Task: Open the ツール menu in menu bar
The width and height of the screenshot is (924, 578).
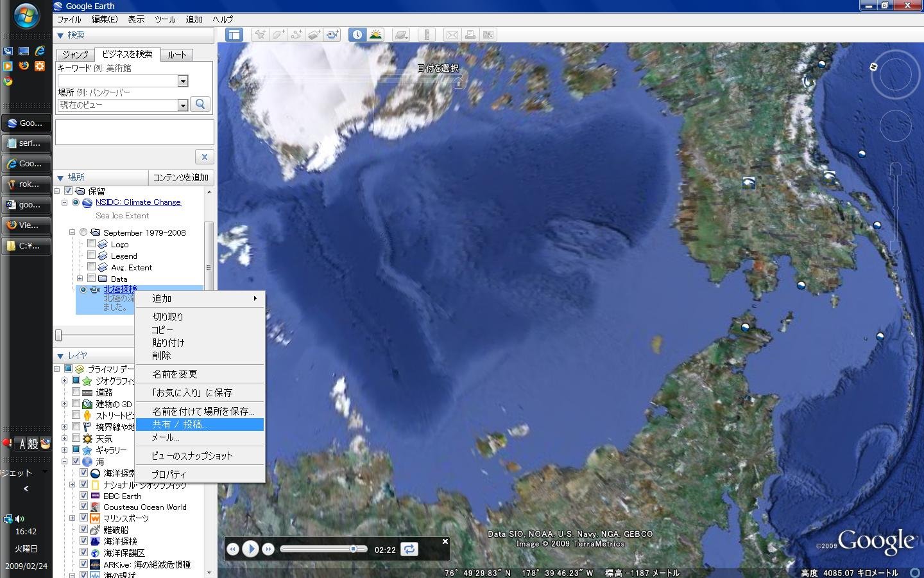Action: coord(165,19)
